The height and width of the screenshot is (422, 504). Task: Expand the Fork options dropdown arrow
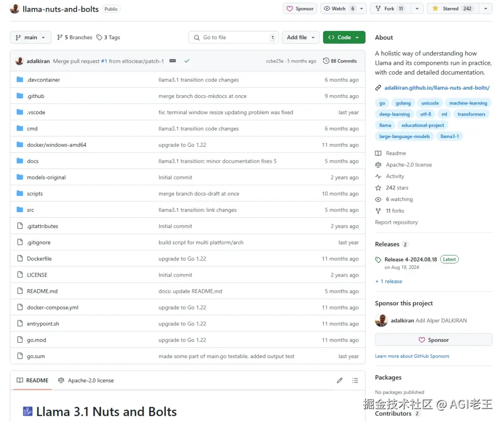point(417,9)
